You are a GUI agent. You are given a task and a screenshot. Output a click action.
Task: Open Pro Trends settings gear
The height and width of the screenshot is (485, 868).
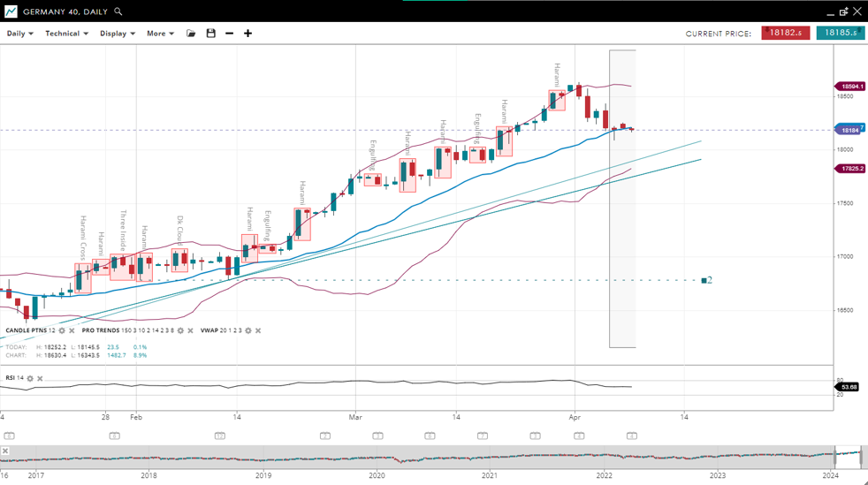(x=180, y=330)
